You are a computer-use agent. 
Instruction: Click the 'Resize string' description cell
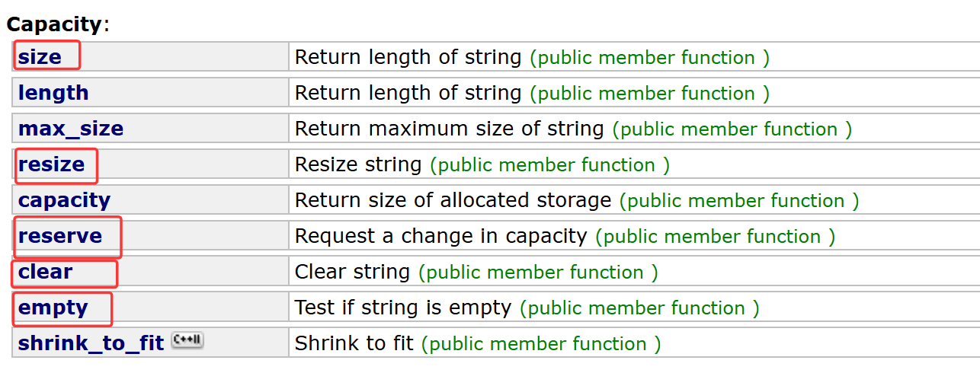click(634, 164)
